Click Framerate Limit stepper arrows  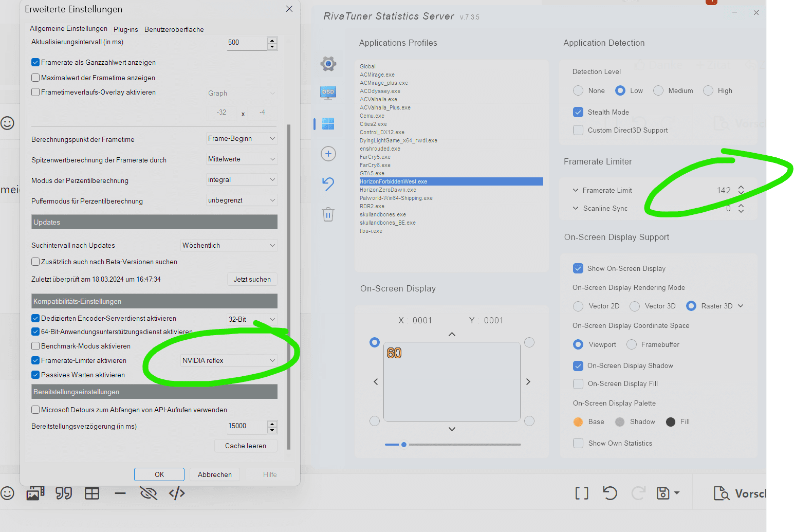point(741,190)
